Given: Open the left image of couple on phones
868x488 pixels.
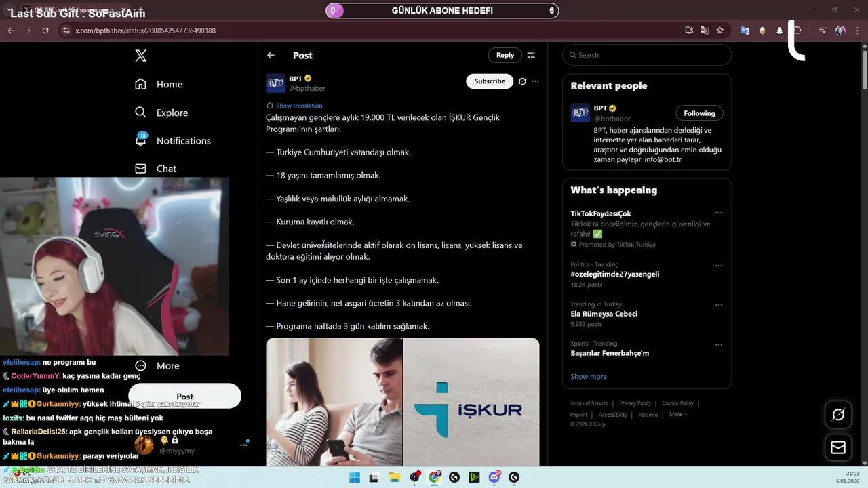Looking at the screenshot, I should [334, 402].
